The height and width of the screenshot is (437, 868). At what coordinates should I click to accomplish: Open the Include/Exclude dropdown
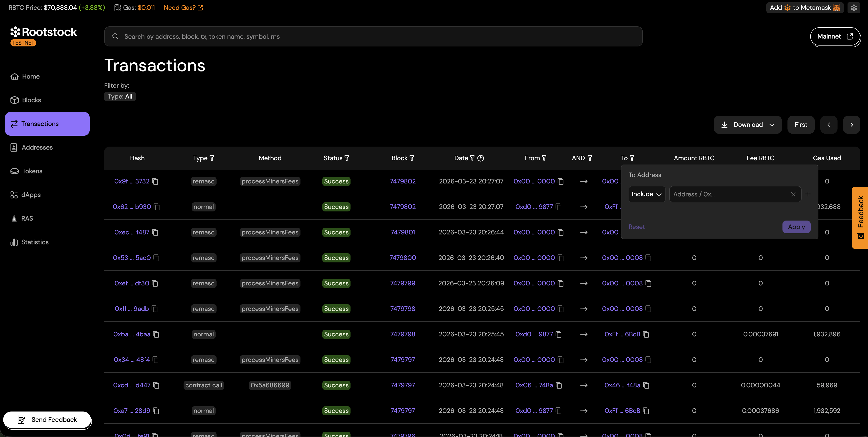(x=646, y=194)
